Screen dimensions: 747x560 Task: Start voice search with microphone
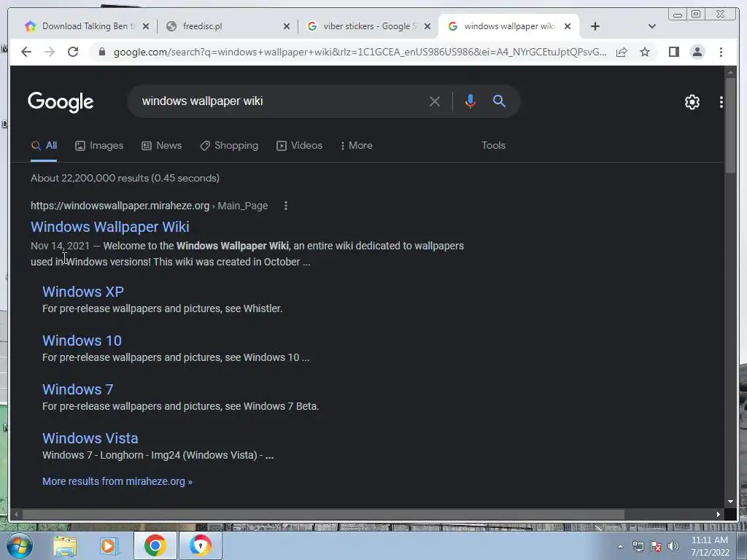pos(471,101)
